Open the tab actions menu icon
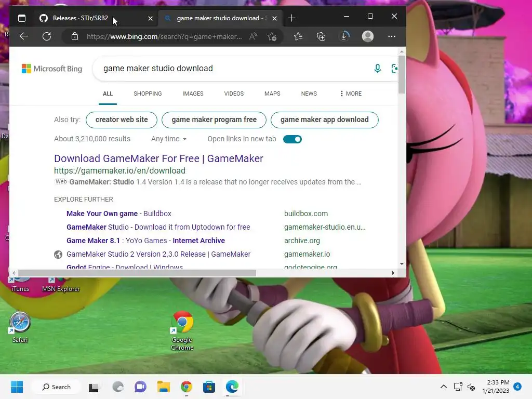Image resolution: width=532 pixels, height=399 pixels. point(22,18)
